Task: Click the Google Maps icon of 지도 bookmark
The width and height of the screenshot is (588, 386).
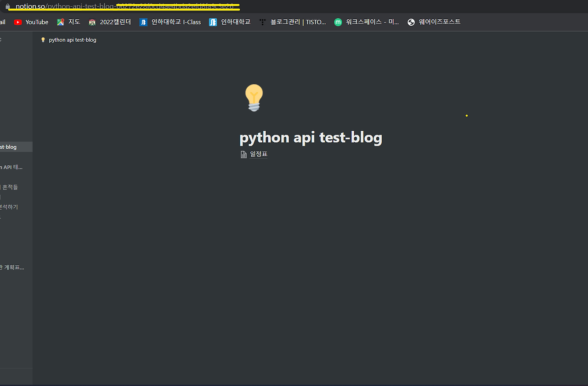Action: pos(60,22)
